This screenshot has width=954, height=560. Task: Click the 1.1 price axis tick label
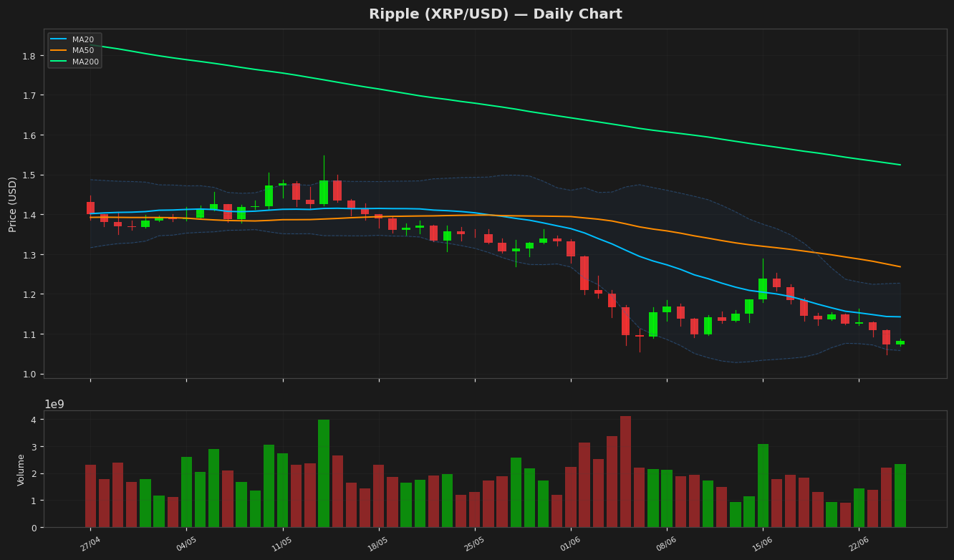pyautogui.click(x=29, y=334)
